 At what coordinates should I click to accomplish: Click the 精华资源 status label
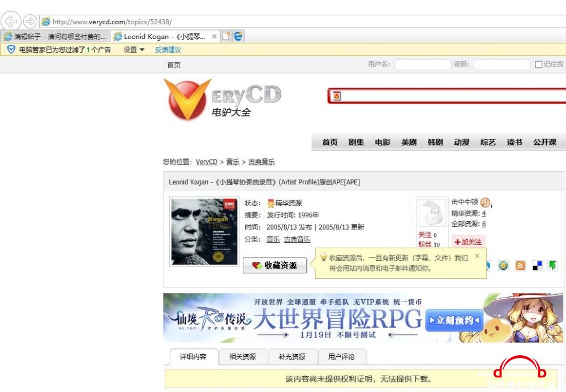click(x=285, y=203)
